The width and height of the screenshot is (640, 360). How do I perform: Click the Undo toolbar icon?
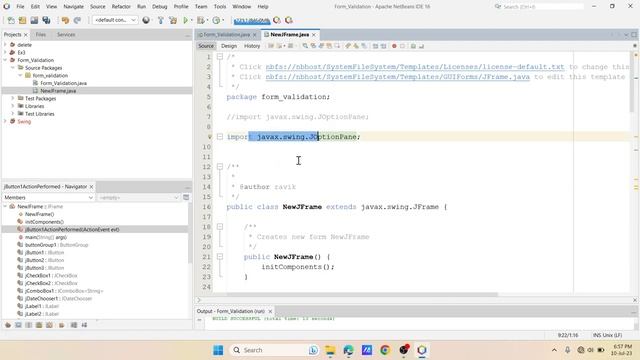tap(65, 20)
